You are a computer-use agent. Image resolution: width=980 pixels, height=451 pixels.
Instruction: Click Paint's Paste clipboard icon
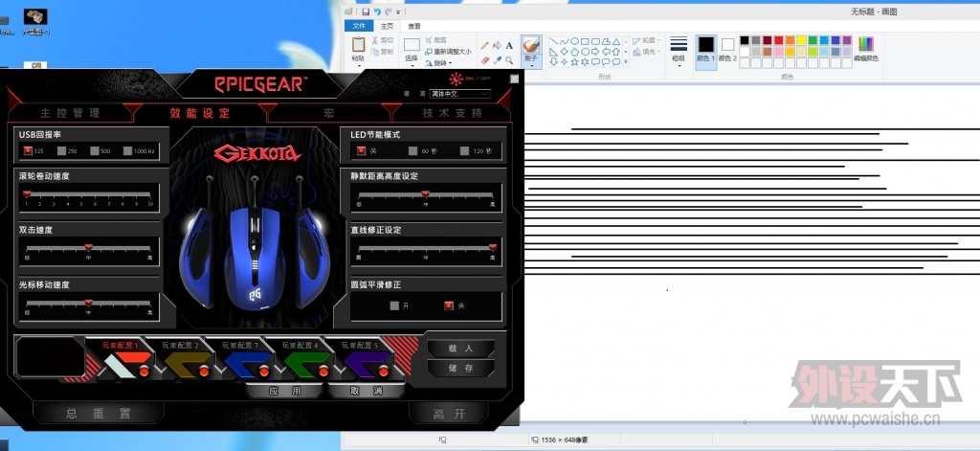click(x=359, y=44)
